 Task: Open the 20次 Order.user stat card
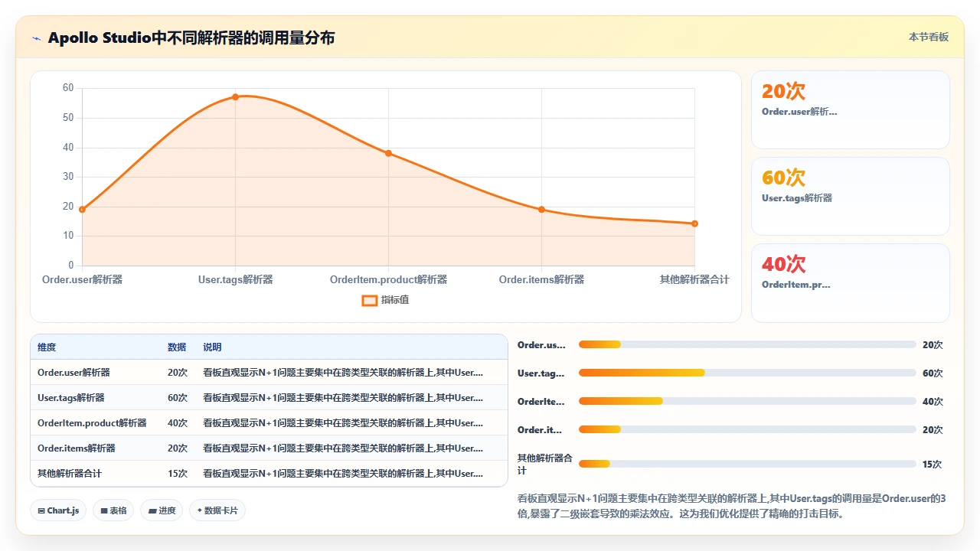[x=851, y=109]
